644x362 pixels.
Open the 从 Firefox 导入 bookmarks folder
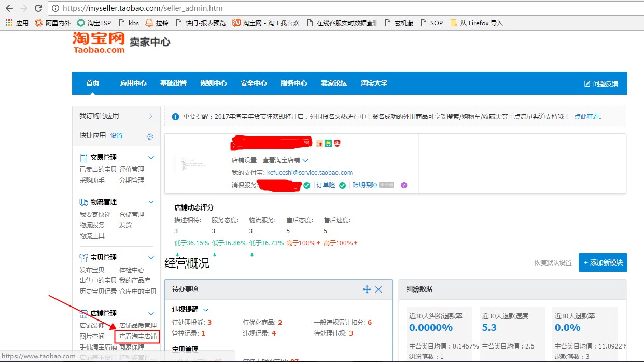476,23
